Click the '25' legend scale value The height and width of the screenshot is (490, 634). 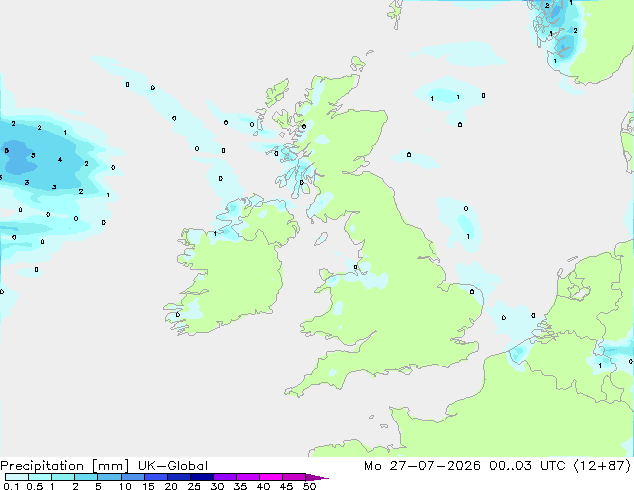194,486
